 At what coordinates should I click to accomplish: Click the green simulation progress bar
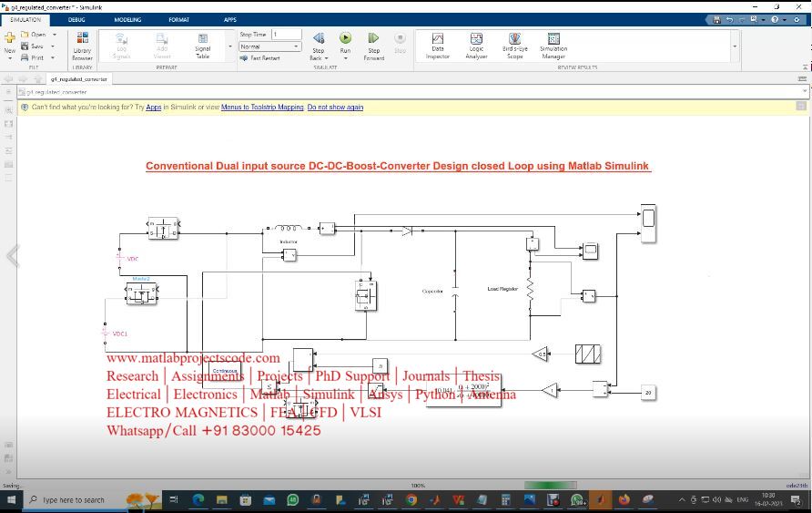tap(550, 486)
